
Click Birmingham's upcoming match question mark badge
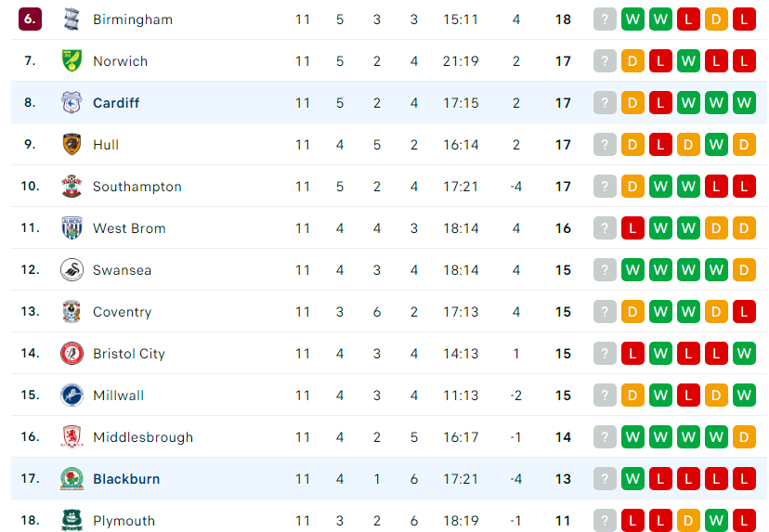[605, 19]
